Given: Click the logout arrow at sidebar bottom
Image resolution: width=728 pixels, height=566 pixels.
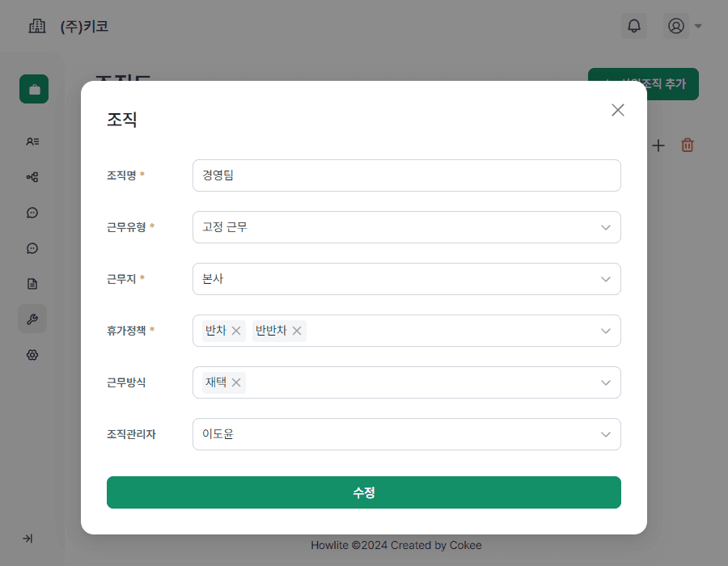Looking at the screenshot, I should [x=29, y=539].
